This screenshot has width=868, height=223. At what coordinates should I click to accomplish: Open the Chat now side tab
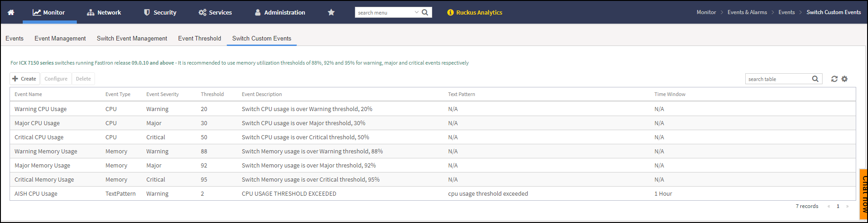click(x=864, y=194)
